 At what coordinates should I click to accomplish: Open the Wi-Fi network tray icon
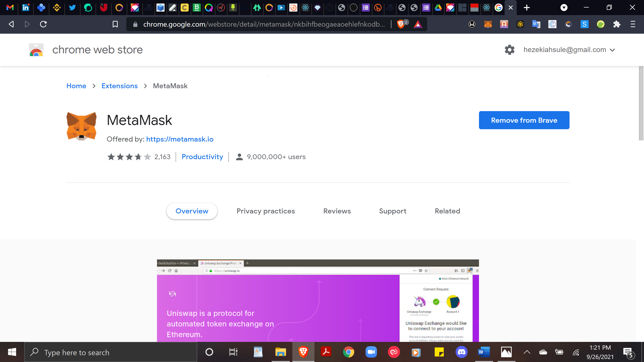pyautogui.click(x=576, y=352)
